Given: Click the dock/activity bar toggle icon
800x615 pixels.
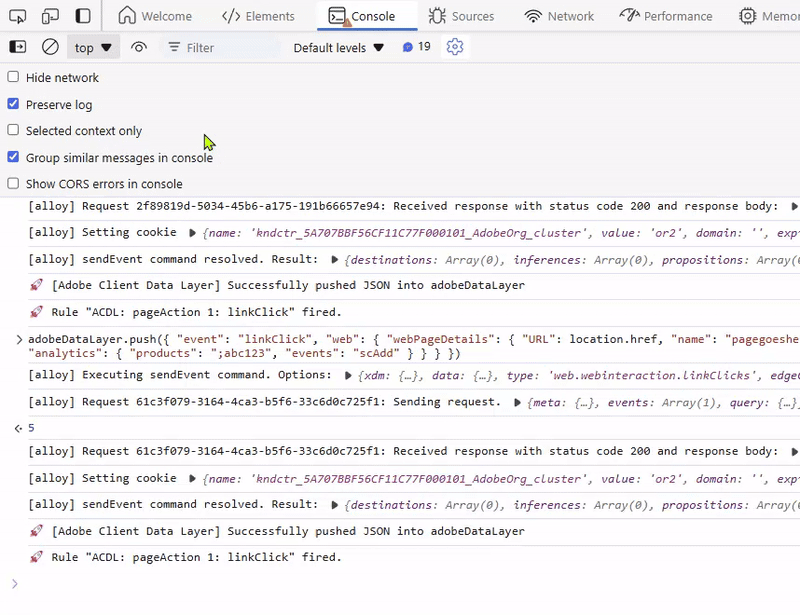Looking at the screenshot, I should pyautogui.click(x=83, y=16).
